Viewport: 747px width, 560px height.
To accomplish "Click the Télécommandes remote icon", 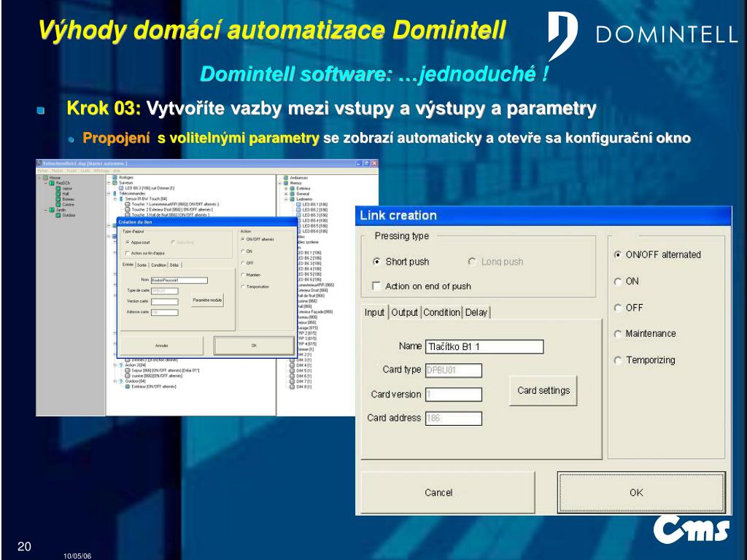I will (115, 194).
